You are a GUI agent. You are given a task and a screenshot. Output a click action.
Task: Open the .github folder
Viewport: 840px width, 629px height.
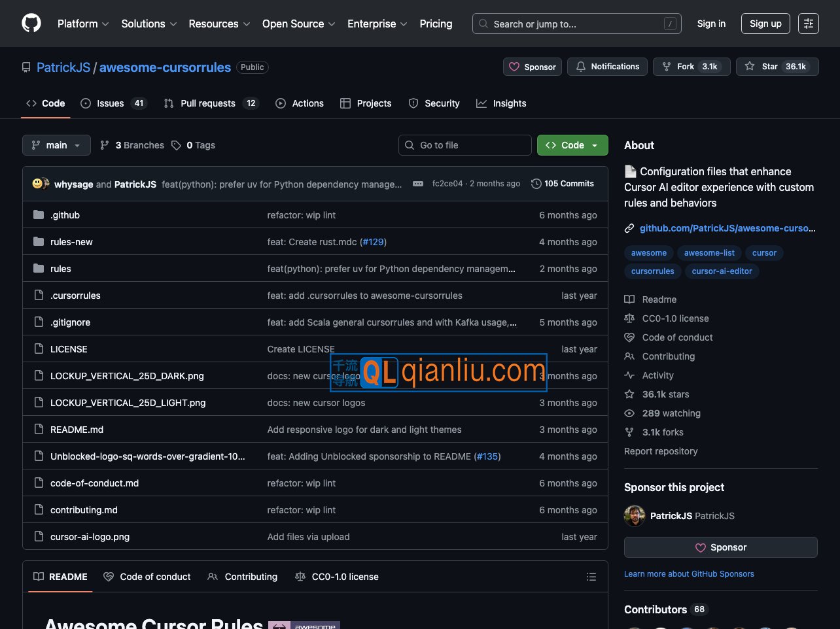click(65, 215)
